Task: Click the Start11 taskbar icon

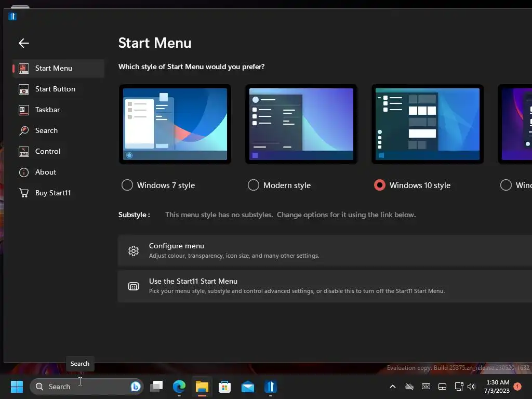Action: click(x=270, y=387)
